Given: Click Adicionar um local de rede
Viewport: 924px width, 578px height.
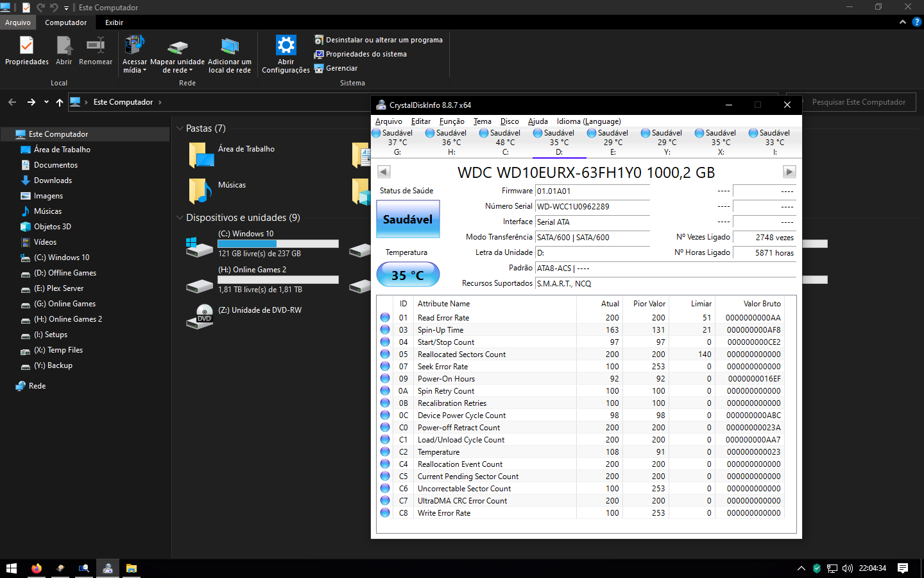Looking at the screenshot, I should (230, 55).
